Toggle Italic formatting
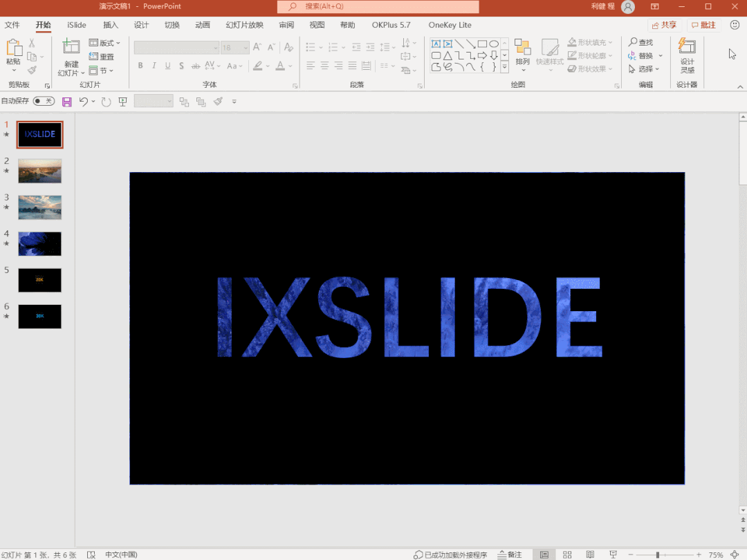Screen dimensions: 747x560 pyautogui.click(x=154, y=66)
